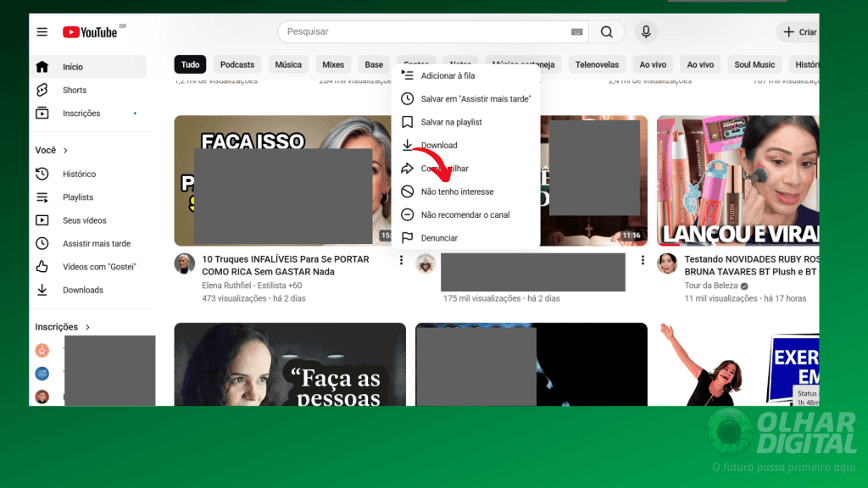The width and height of the screenshot is (868, 488).
Task: Click the search magnifier icon
Action: (606, 32)
